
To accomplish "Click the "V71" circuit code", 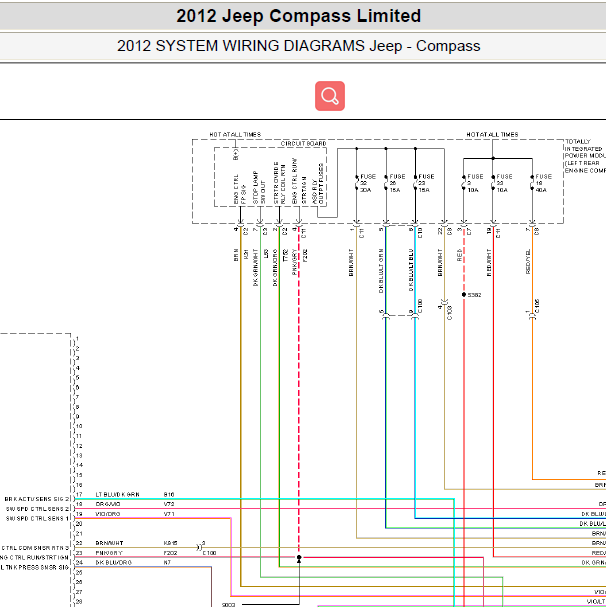I will [169, 514].
